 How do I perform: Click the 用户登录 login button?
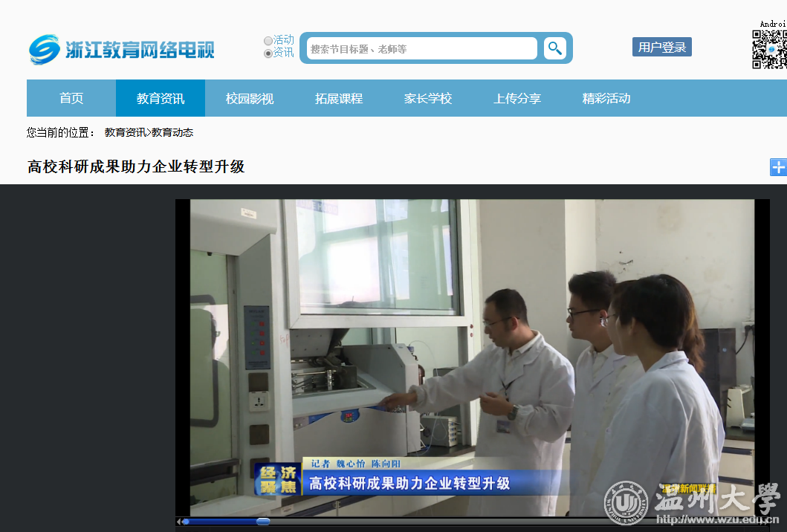pos(661,48)
